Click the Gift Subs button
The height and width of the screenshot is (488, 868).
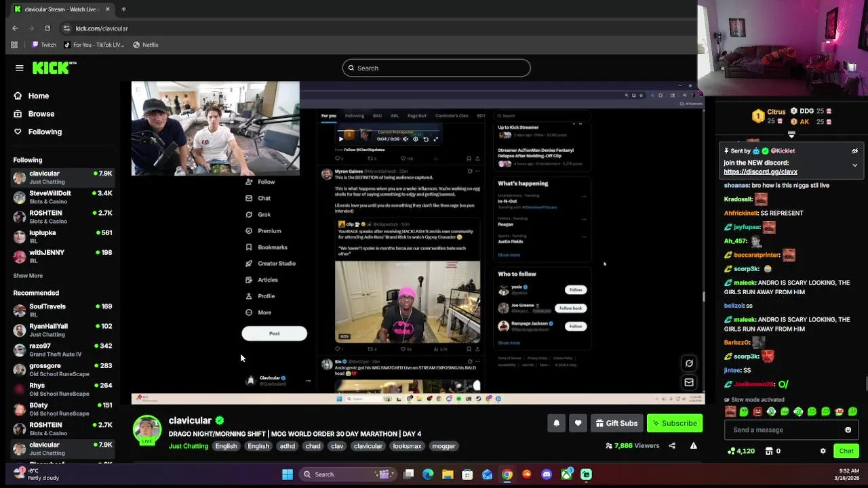click(616, 423)
